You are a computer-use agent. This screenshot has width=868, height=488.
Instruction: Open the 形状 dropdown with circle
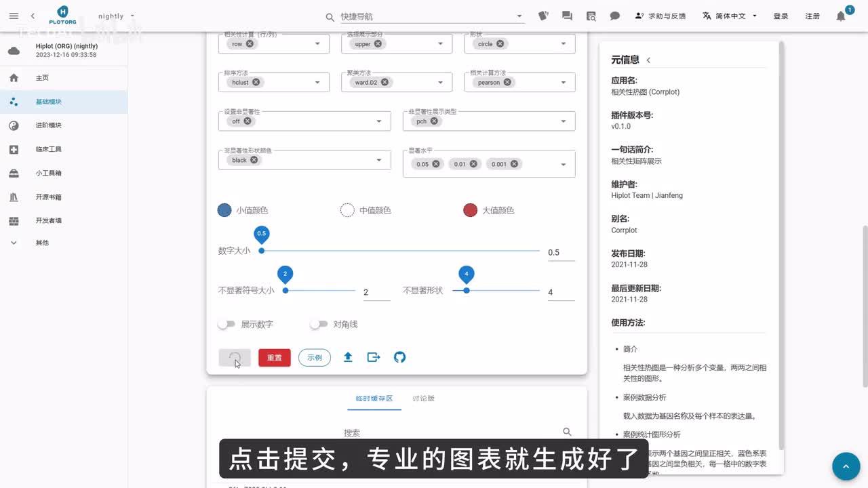click(x=563, y=44)
